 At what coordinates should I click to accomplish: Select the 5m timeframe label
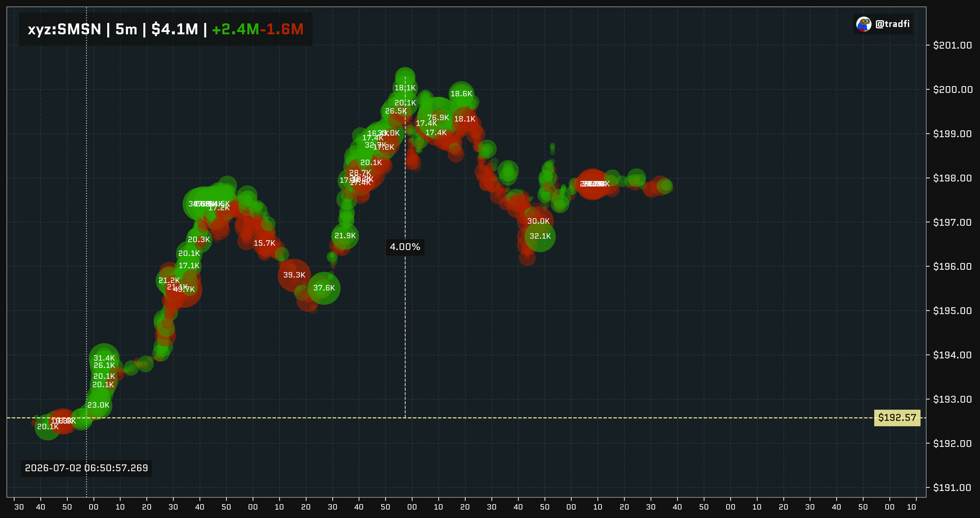[x=126, y=29]
